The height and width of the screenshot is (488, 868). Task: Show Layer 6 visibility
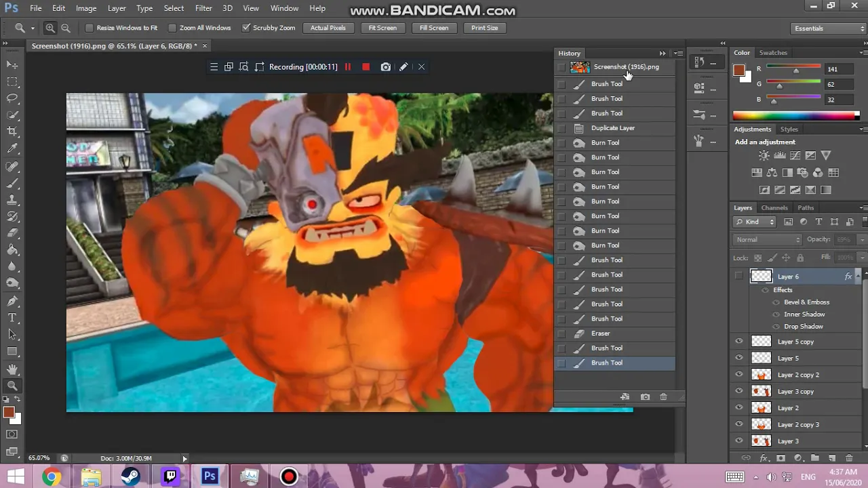coord(739,276)
